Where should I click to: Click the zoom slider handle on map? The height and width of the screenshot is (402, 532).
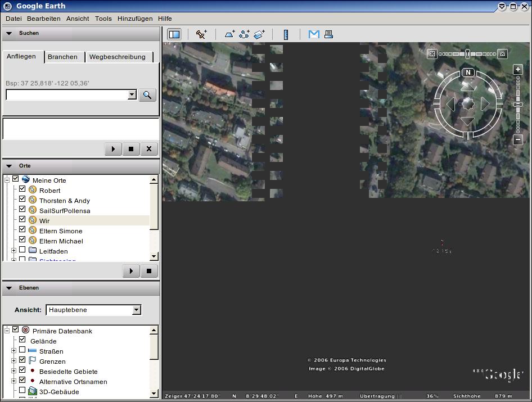[518, 105]
